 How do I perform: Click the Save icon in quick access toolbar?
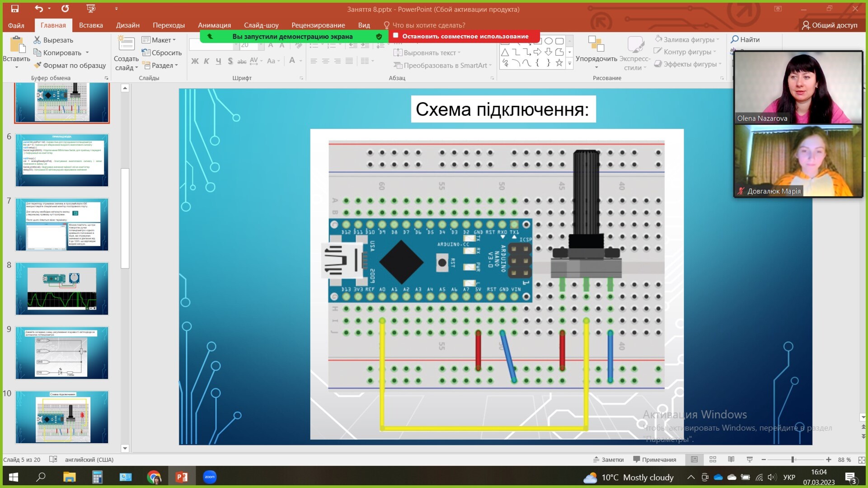click(x=15, y=9)
